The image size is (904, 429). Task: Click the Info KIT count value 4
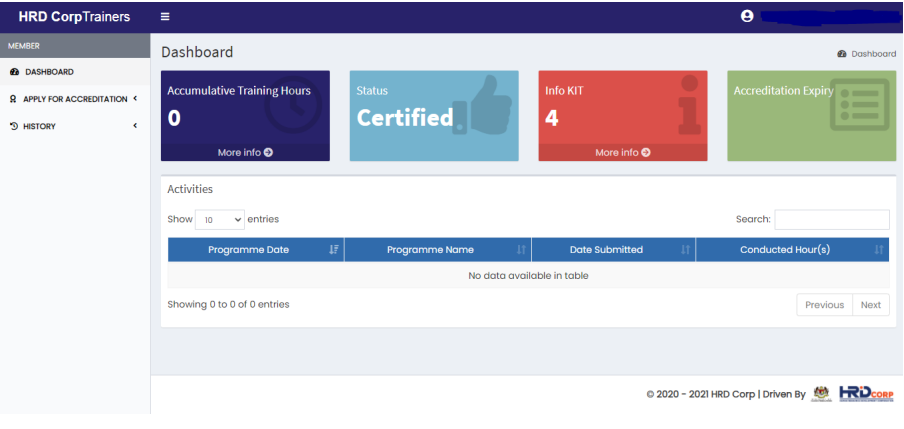(552, 118)
